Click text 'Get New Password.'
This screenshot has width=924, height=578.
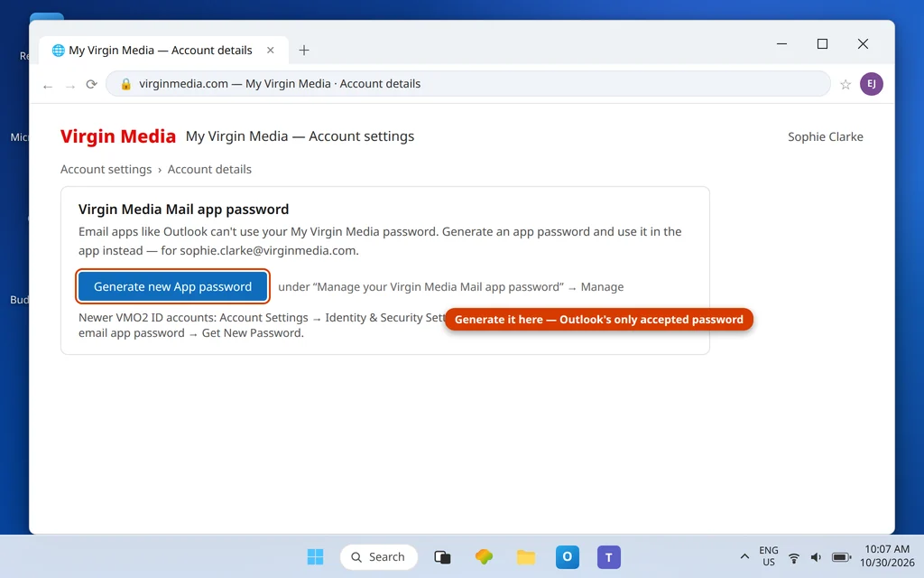tap(253, 332)
